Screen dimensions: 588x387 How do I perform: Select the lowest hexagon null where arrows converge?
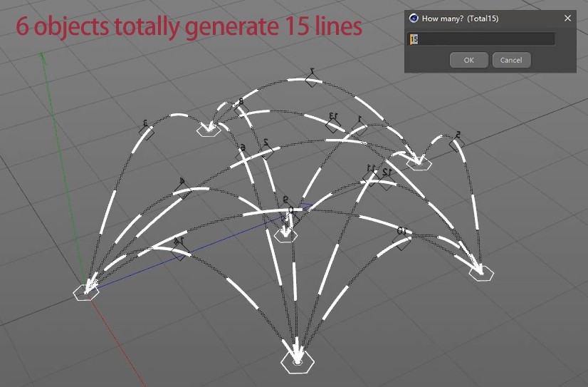pyautogui.click(x=298, y=362)
